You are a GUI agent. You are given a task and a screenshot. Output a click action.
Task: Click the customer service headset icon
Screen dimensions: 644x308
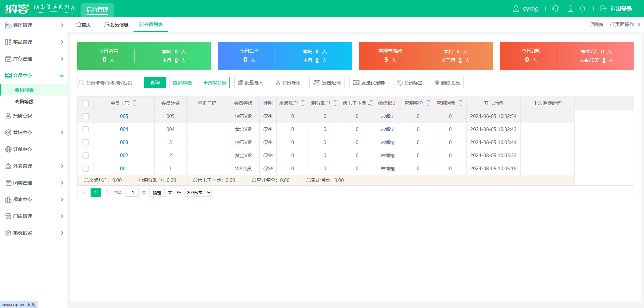pyautogui.click(x=555, y=9)
